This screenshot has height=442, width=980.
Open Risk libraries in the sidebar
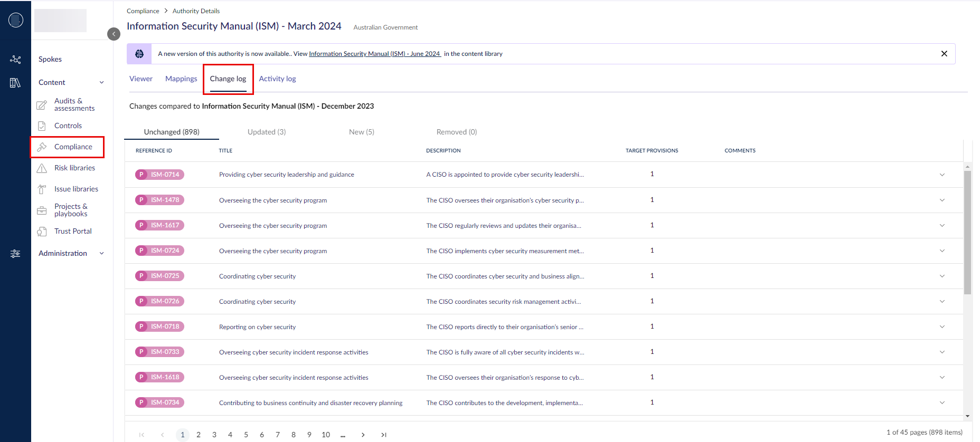point(74,168)
